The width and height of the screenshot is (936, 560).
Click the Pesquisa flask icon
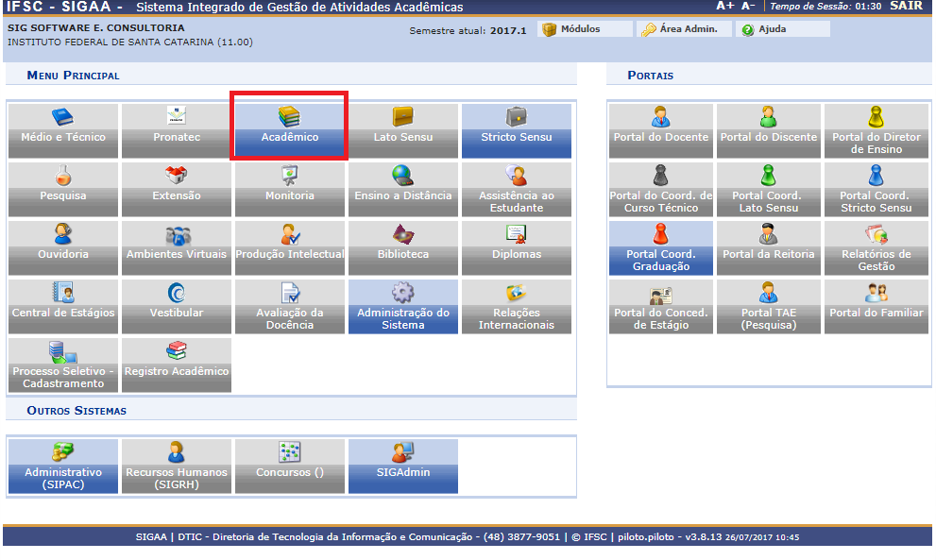click(63, 175)
